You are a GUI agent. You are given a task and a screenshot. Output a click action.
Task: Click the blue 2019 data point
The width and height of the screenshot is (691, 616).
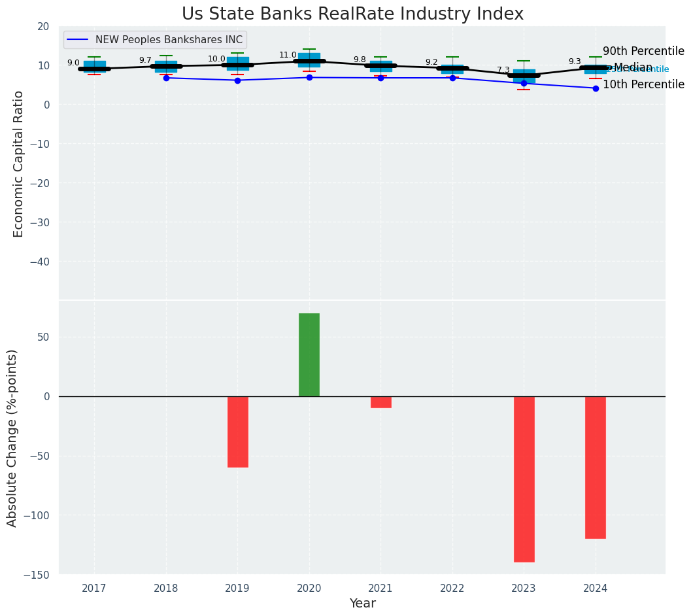tap(237, 80)
